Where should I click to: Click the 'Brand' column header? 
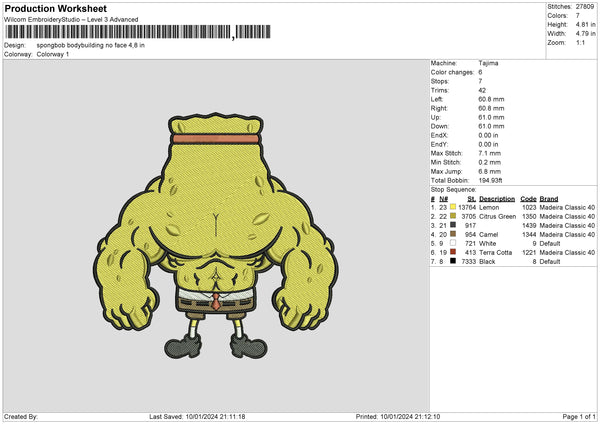pos(549,199)
